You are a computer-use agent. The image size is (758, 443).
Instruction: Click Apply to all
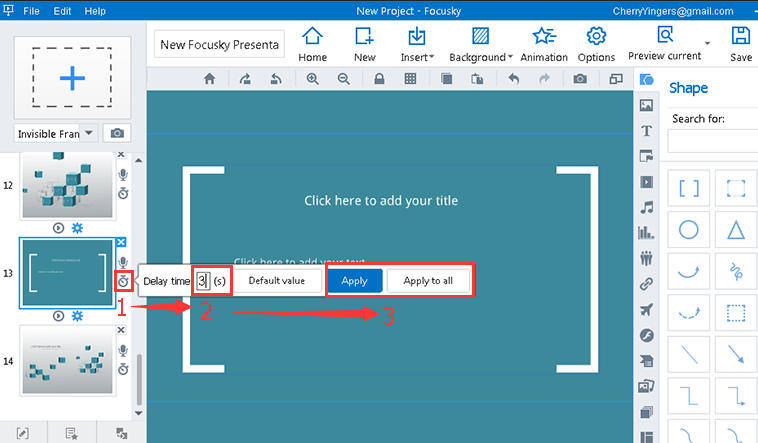point(428,281)
